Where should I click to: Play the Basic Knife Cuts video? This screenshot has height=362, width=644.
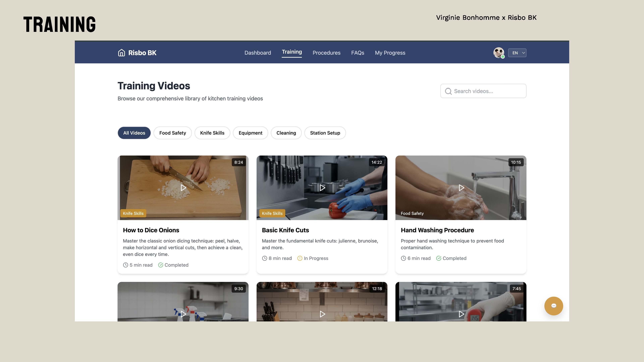click(322, 188)
